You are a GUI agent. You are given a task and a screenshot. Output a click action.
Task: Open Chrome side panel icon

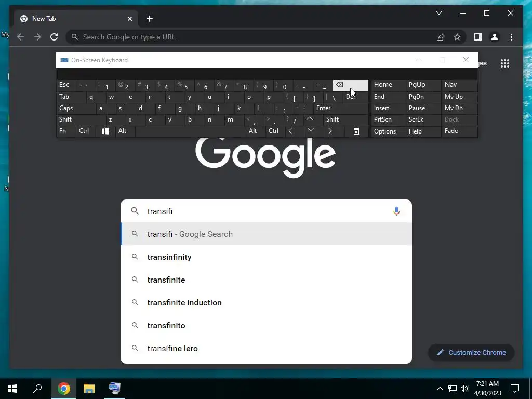tap(478, 37)
